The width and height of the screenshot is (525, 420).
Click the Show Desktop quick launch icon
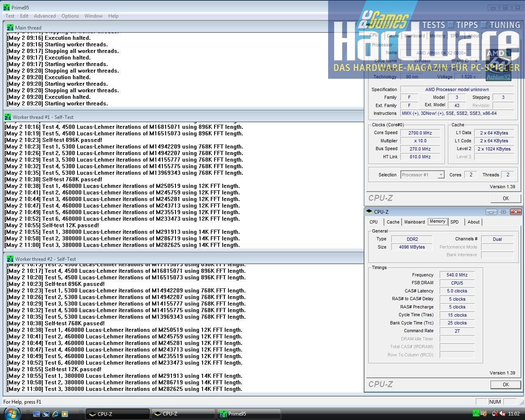[37, 414]
